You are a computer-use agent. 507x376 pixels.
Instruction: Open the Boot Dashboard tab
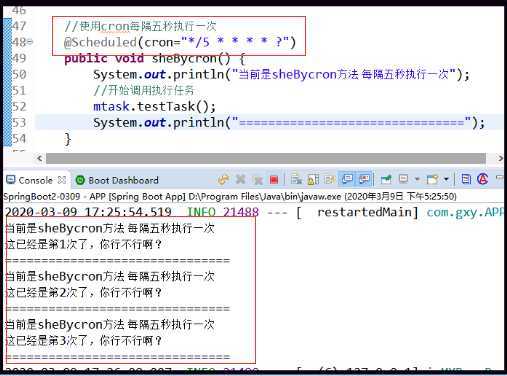click(123, 180)
